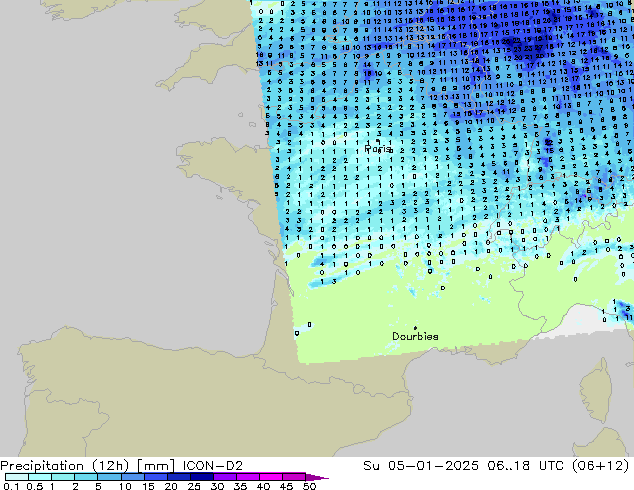Click the 0.5 legend scale value
634x490 pixels.
[x=34, y=486]
